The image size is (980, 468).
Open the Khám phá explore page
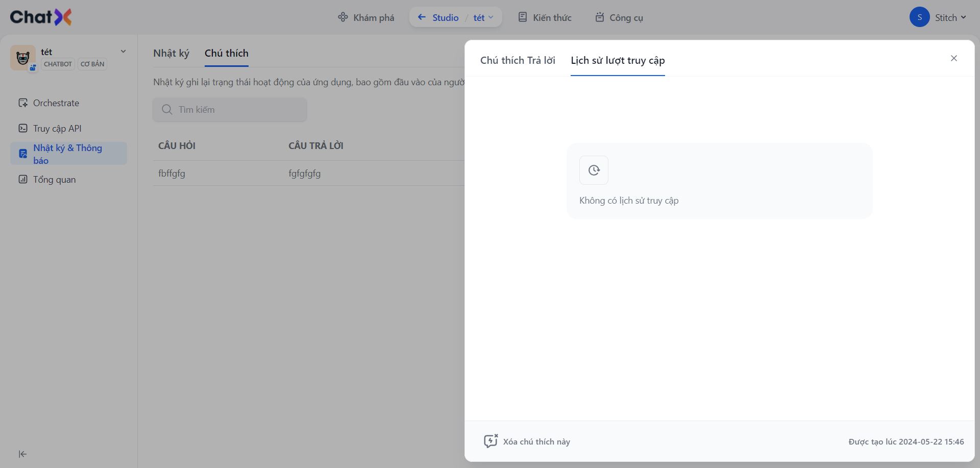click(x=366, y=17)
